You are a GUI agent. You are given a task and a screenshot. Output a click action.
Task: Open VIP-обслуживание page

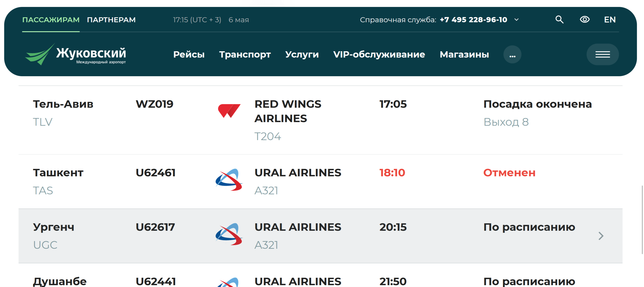tap(379, 54)
